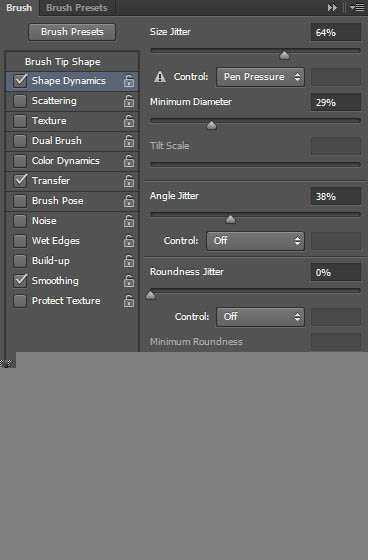The width and height of the screenshot is (368, 560).
Task: Click the Brush Presets button
Action: click(x=72, y=32)
